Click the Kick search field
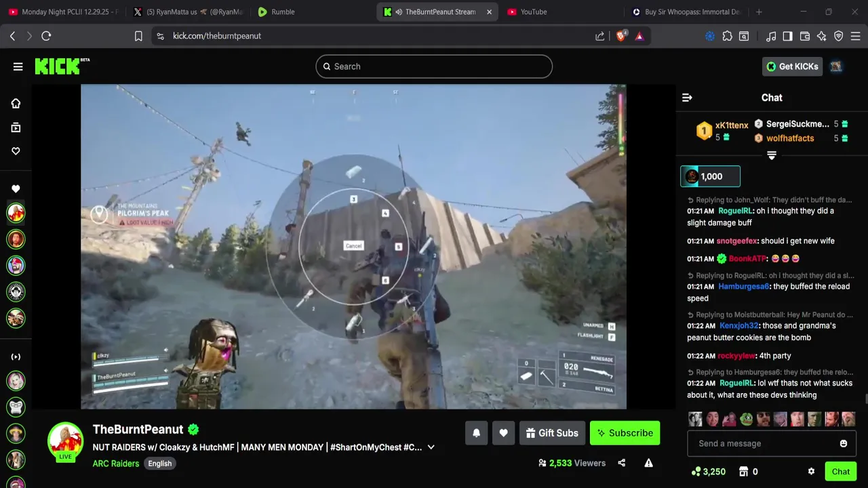 point(434,66)
